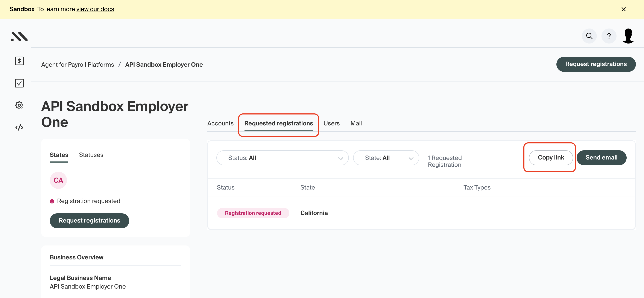Switch to the Statuses tab

91,155
